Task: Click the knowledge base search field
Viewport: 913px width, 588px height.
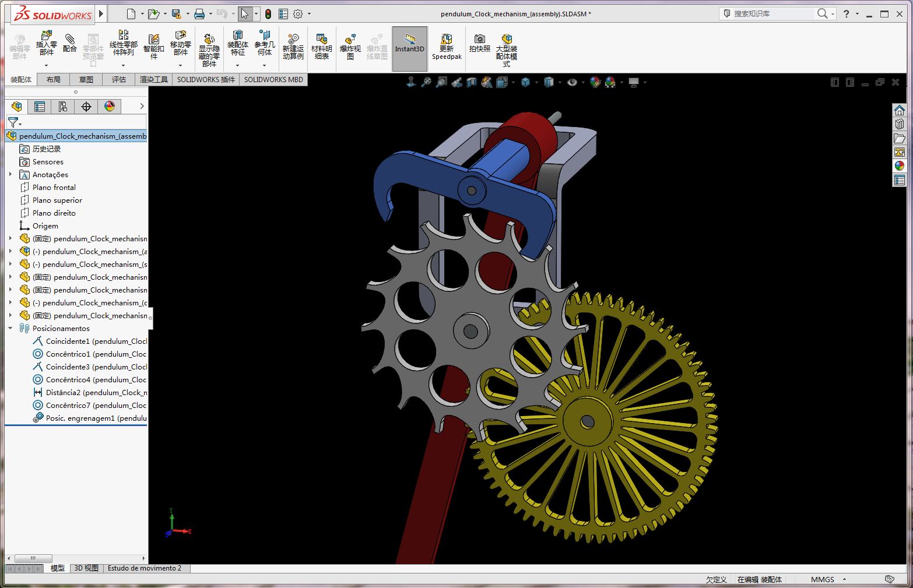Action: point(772,13)
